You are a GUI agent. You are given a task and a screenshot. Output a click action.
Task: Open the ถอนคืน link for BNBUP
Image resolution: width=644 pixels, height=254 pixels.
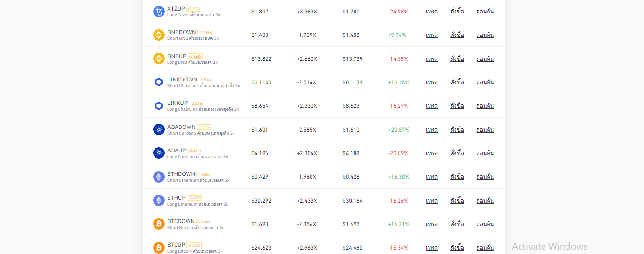(x=485, y=59)
